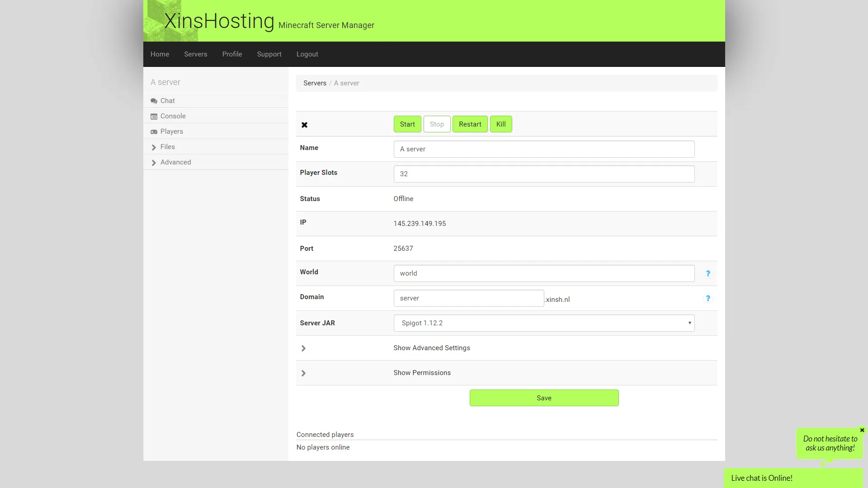
Task: Select the port value 25637
Action: tap(403, 249)
